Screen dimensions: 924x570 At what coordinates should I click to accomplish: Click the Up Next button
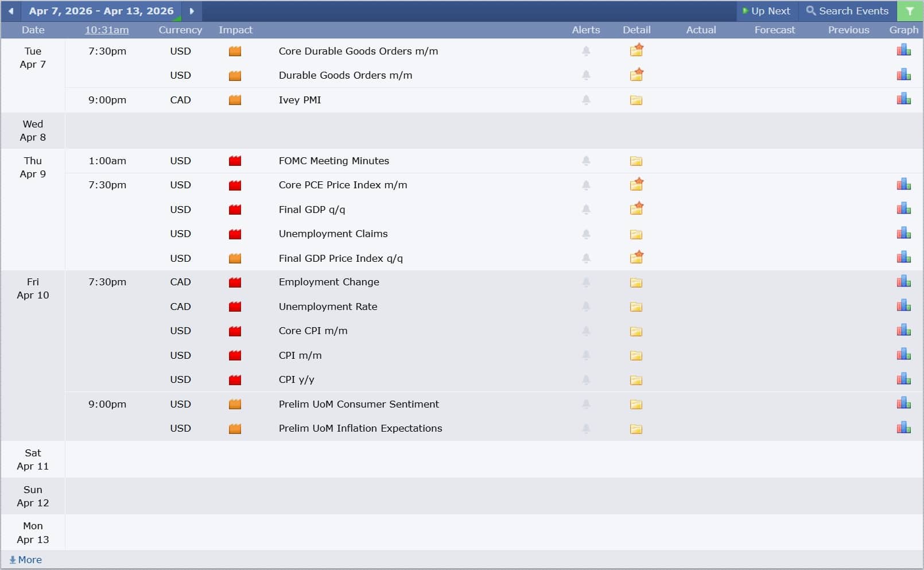tap(766, 11)
